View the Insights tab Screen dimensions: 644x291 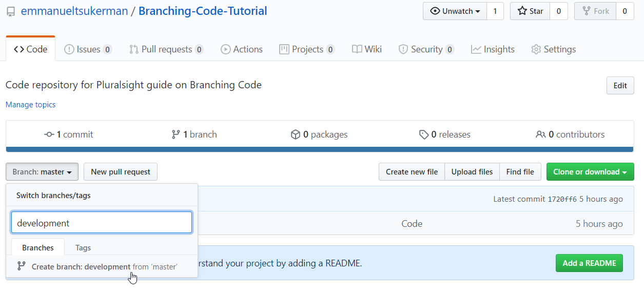click(x=493, y=49)
